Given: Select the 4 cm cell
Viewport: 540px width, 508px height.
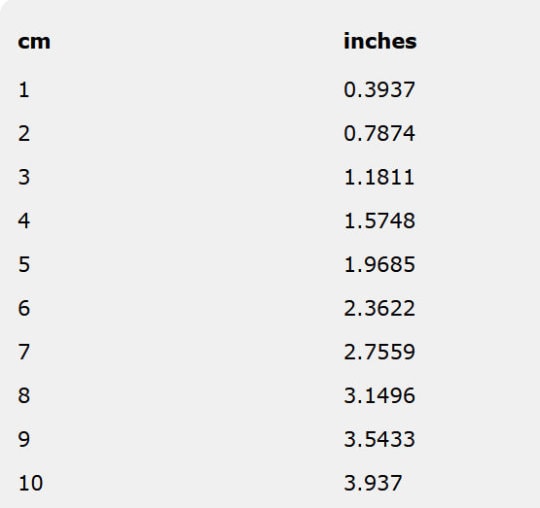Looking at the screenshot, I should pyautogui.click(x=24, y=221).
